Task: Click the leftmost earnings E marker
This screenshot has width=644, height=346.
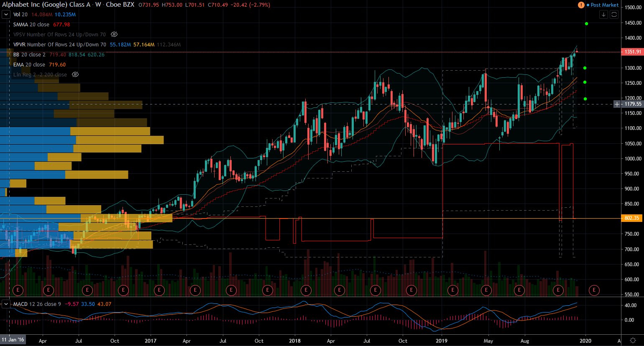Action: 18,290
